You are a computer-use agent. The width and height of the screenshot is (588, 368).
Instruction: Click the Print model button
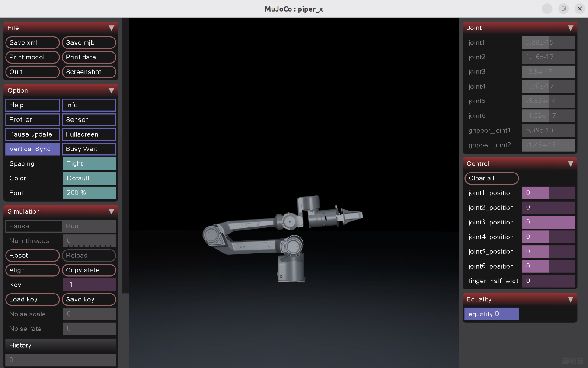(32, 57)
